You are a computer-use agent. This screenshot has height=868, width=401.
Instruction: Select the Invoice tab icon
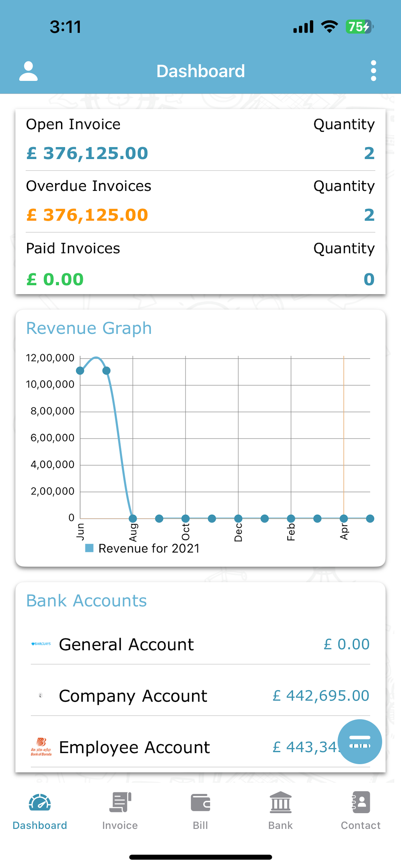tap(120, 802)
